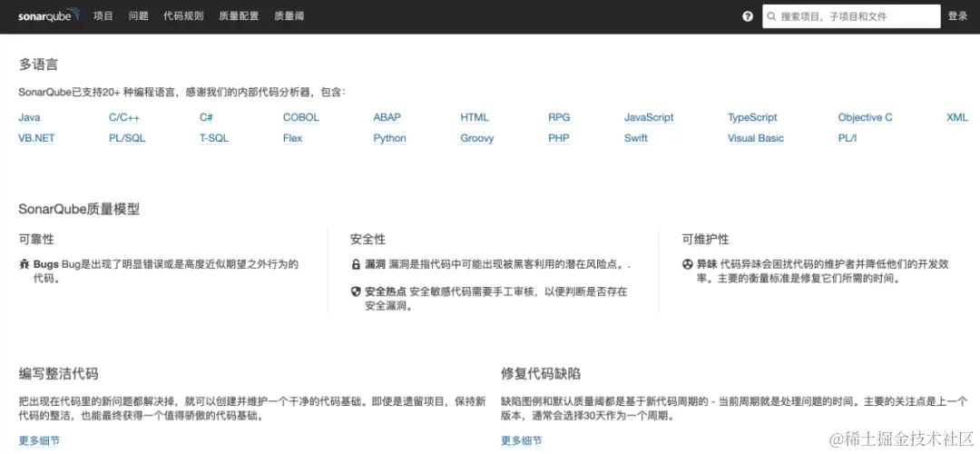Open the Java language link
Image resolution: width=980 pixels, height=454 pixels.
coord(29,117)
